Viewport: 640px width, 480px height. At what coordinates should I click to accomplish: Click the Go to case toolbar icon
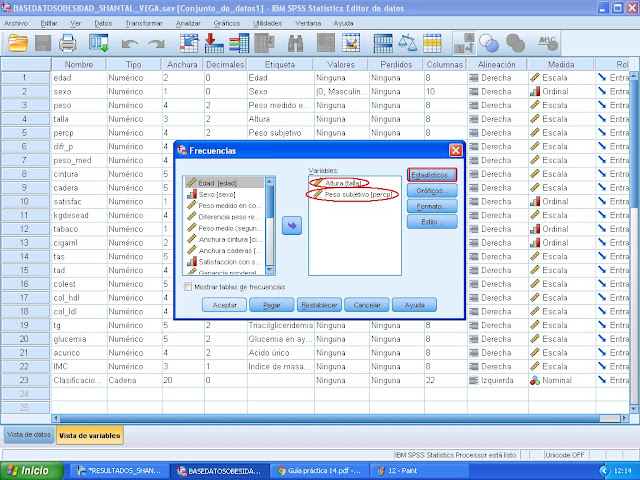coord(189,43)
